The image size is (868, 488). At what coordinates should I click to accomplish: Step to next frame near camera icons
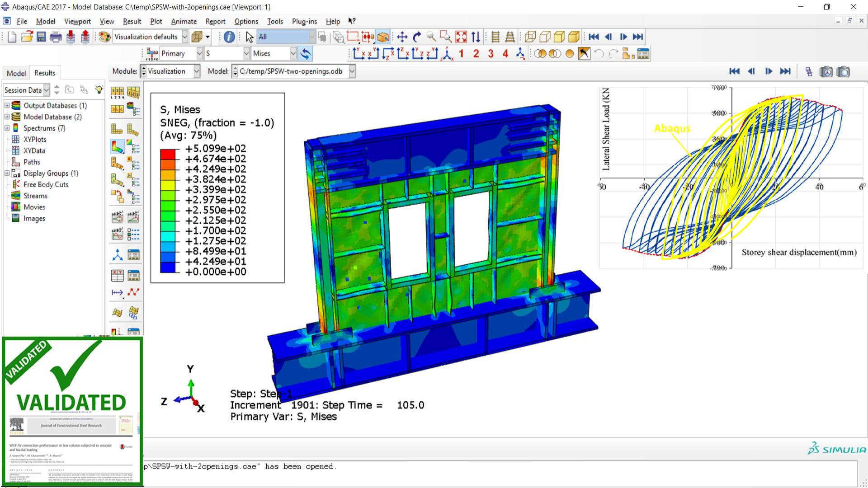(769, 71)
